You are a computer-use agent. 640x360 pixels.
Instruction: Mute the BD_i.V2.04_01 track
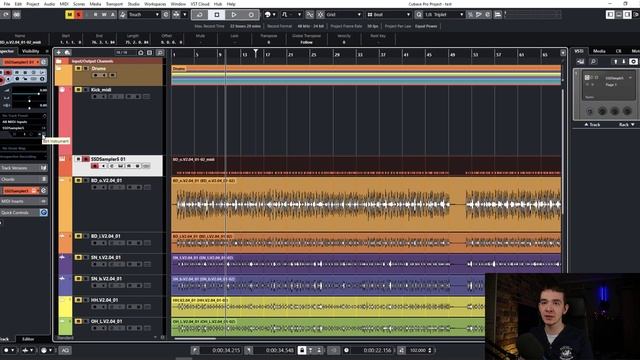(x=78, y=236)
